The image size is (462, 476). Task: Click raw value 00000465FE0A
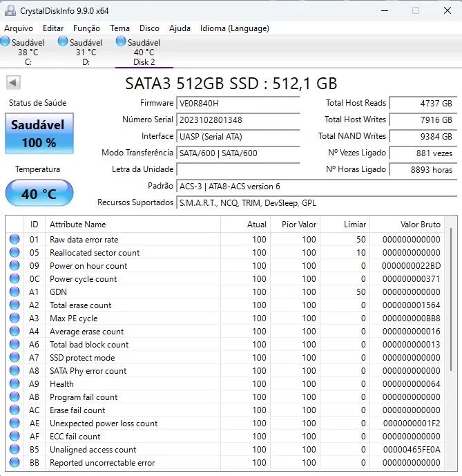pos(412,449)
